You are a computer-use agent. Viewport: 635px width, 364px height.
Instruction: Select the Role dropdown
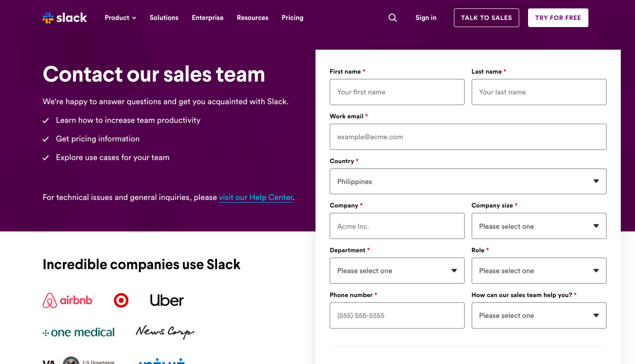coord(539,271)
